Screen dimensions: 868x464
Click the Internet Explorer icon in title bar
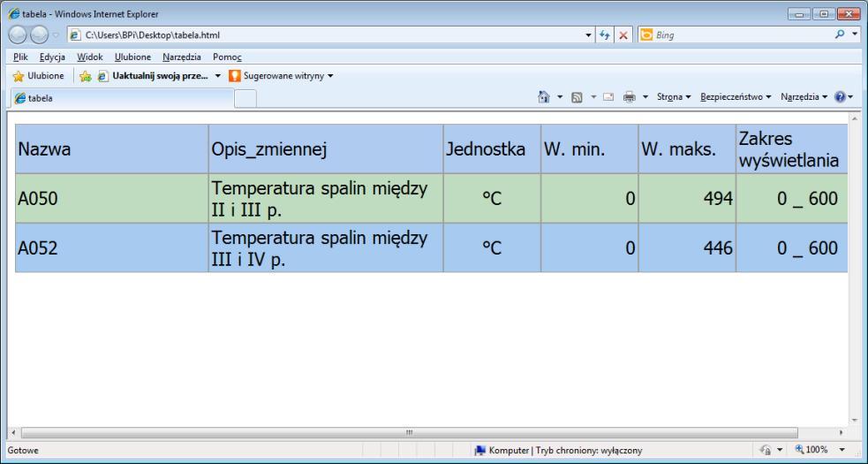[x=13, y=14]
